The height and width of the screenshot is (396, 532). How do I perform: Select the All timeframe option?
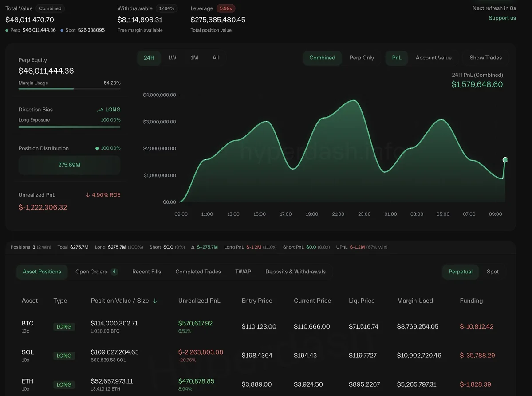[x=216, y=58]
